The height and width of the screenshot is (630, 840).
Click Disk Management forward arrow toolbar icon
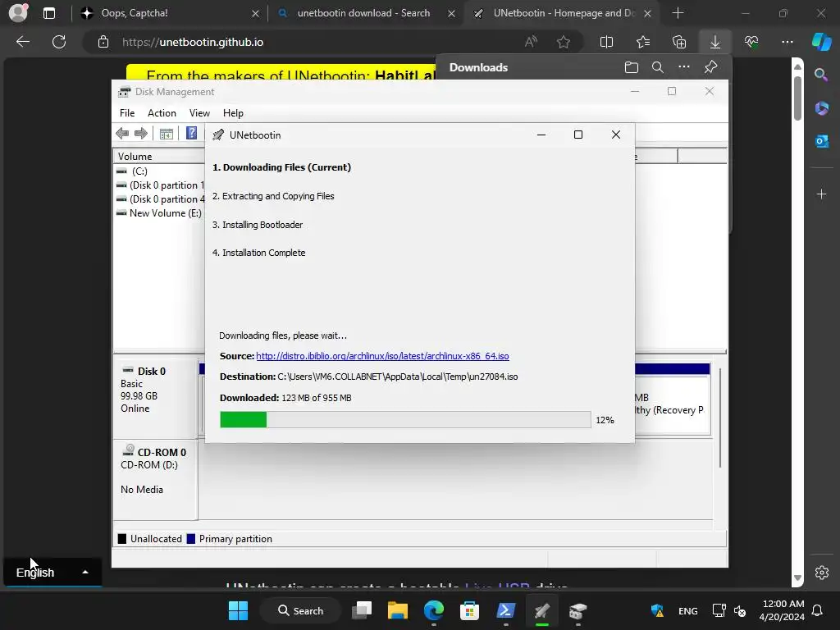141,134
